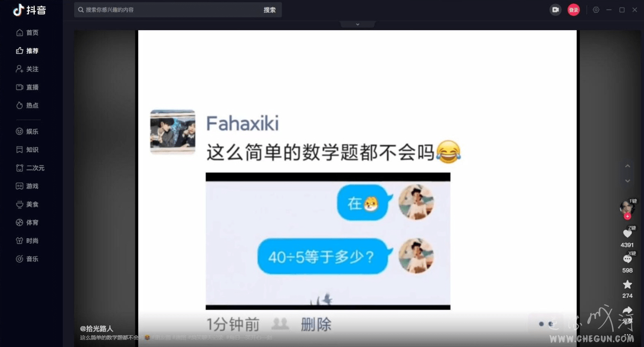
Task: Go to previous video with up chevron
Action: tap(628, 166)
